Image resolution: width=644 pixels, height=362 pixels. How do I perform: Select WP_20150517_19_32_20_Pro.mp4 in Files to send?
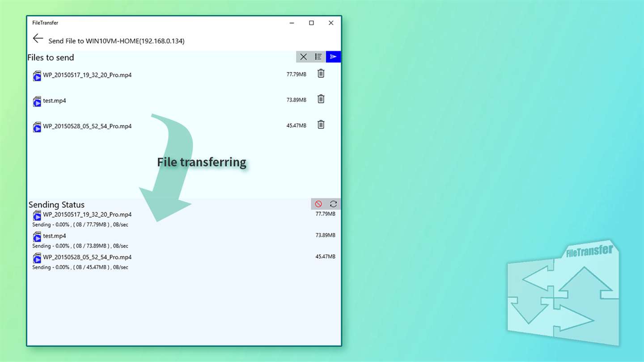tap(87, 75)
